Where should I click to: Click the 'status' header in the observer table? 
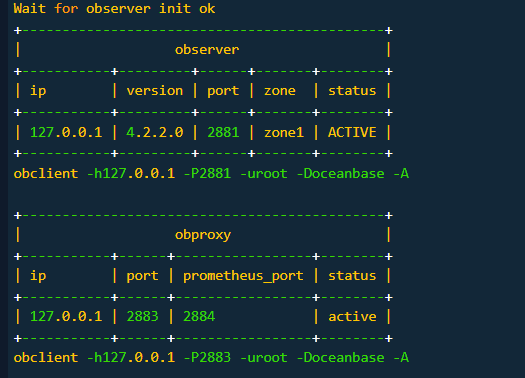coord(352,91)
